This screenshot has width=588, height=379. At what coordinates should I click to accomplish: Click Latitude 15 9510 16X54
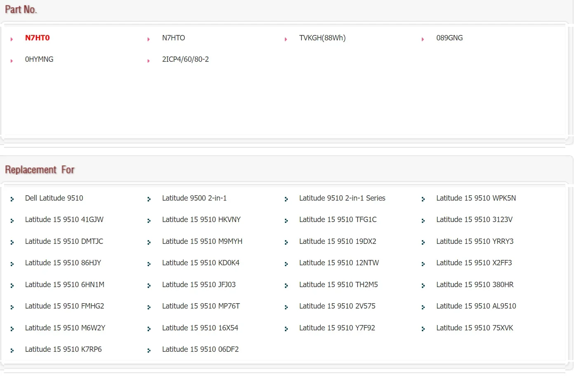click(x=200, y=328)
